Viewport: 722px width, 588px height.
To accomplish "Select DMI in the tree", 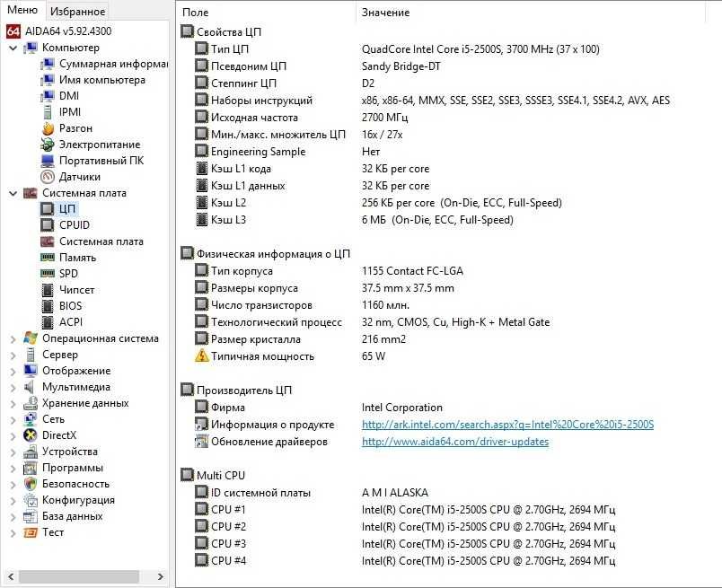I will click(x=69, y=96).
